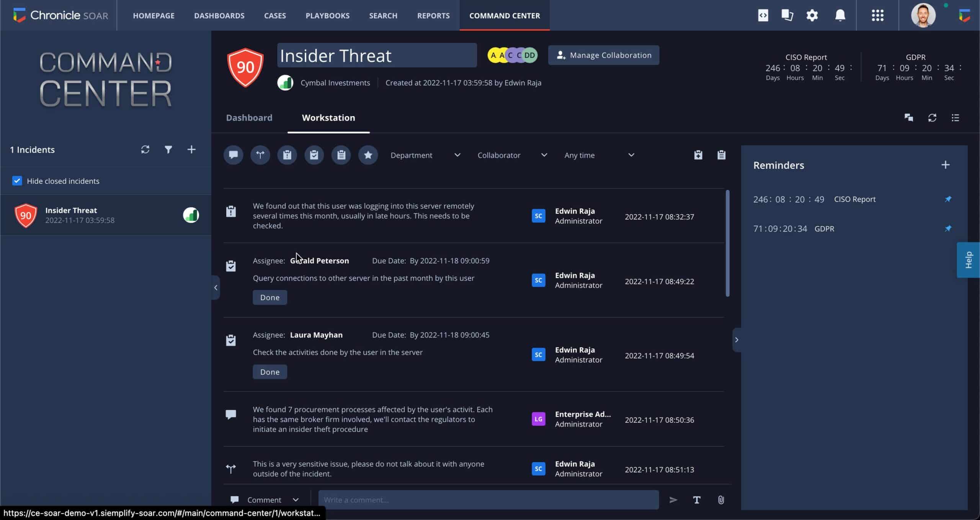Click Manage Collaboration button
Image resolution: width=980 pixels, height=520 pixels.
(x=604, y=55)
